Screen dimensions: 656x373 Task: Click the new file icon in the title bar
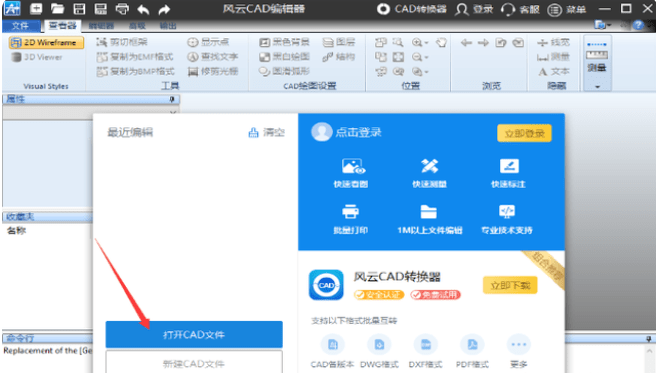pos(36,8)
